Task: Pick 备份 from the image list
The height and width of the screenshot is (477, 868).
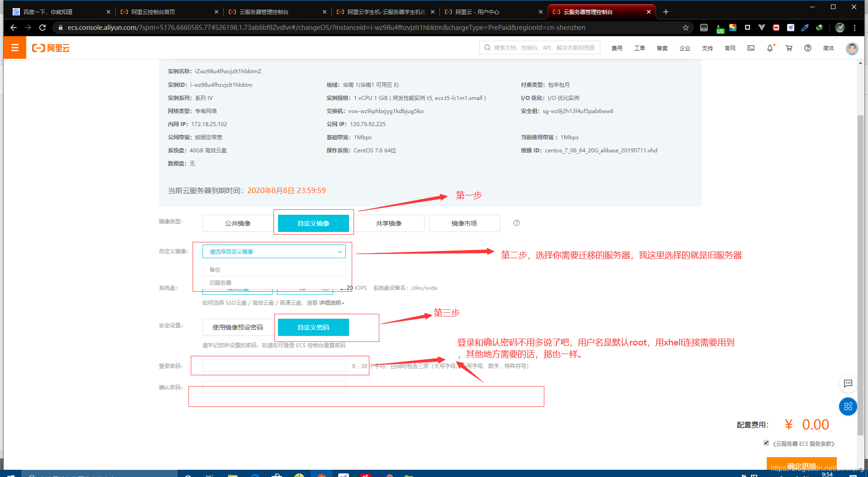Action: pos(274,269)
